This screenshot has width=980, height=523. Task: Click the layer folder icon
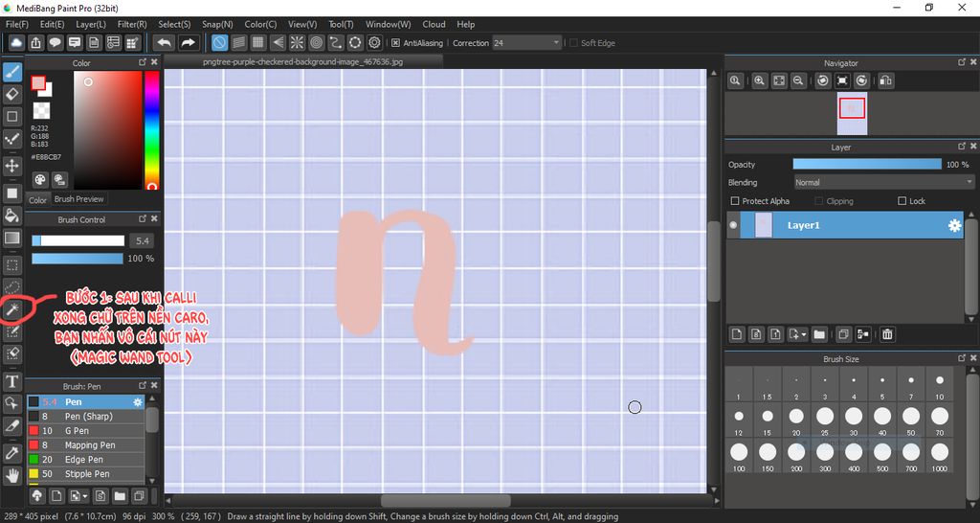[x=819, y=334]
